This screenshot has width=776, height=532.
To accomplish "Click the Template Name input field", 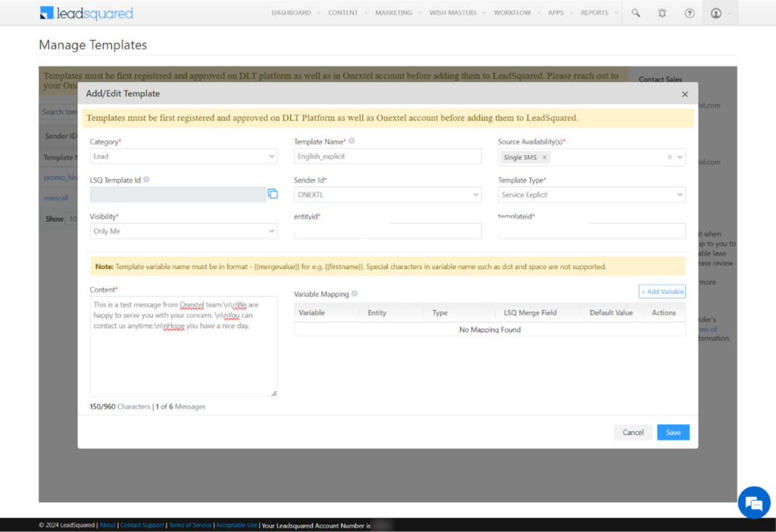I will click(x=387, y=156).
